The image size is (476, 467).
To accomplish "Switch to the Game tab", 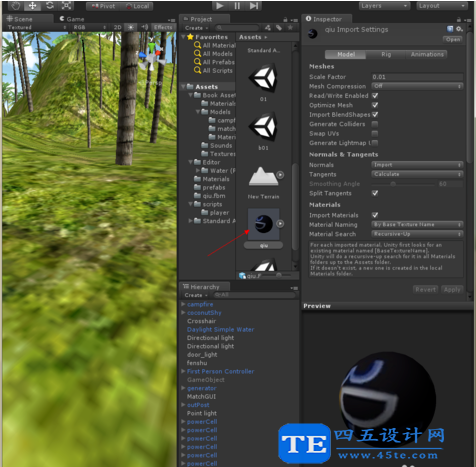I will [x=72, y=19].
